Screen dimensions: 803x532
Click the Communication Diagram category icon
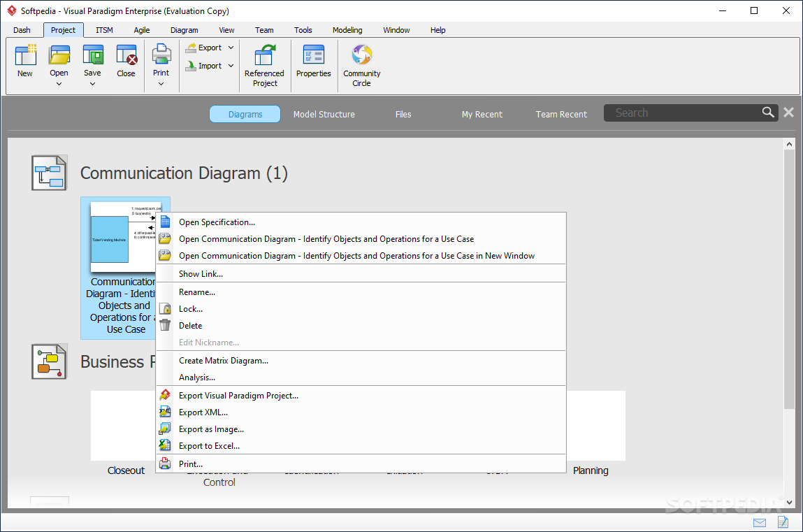click(x=49, y=173)
